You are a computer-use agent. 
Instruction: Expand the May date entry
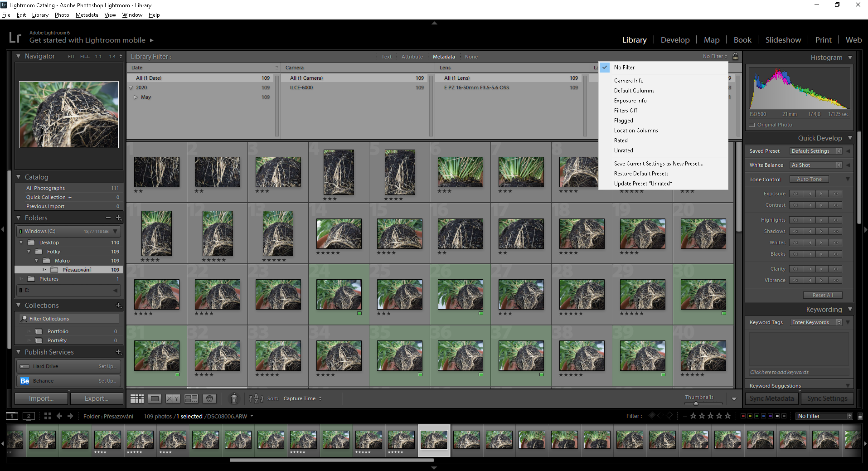pyautogui.click(x=136, y=97)
